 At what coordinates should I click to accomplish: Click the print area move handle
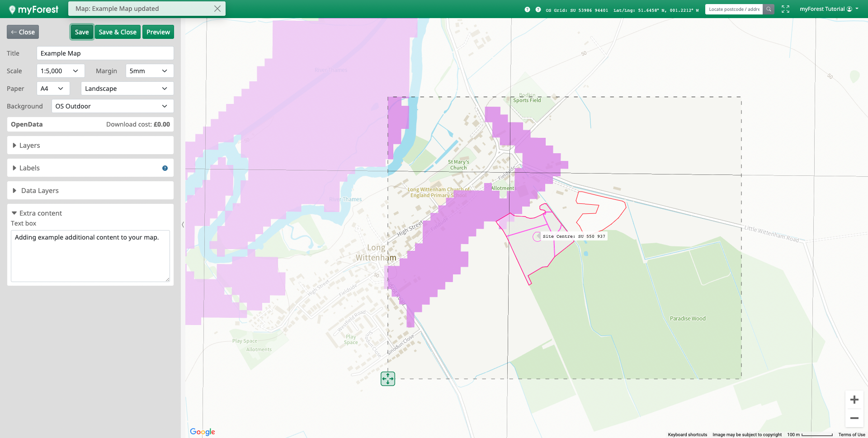[x=388, y=379]
